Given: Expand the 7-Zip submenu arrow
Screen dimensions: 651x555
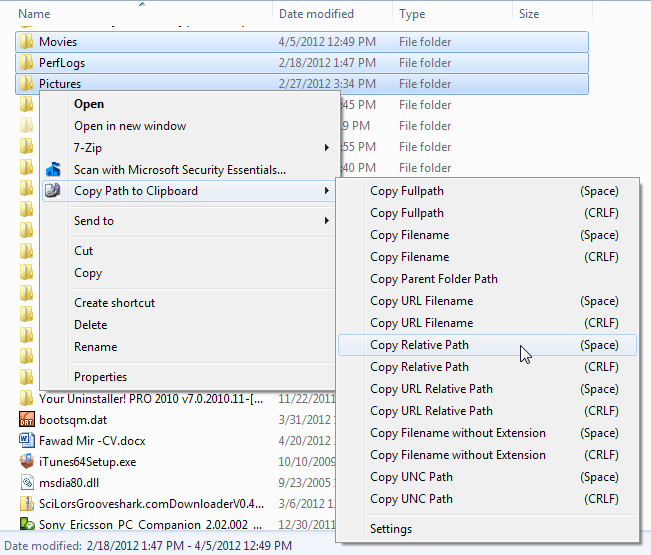Looking at the screenshot, I should click(327, 147).
